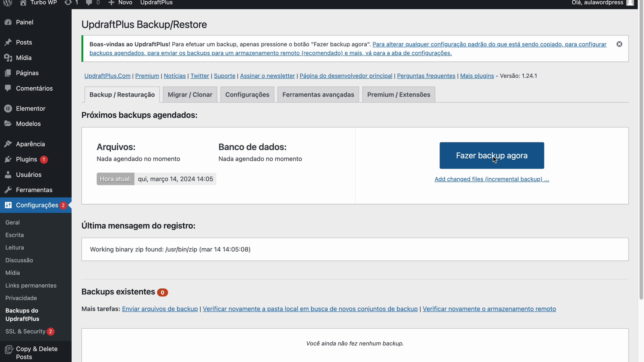644x362 pixels.
Task: Click the plus icon next to Novo
Action: pos(111,2)
